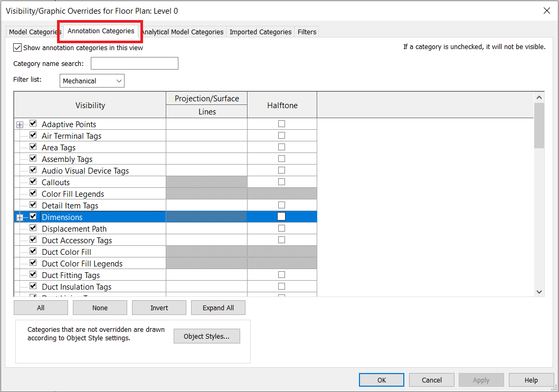Open the Filters tab
559x392 pixels.
306,32
